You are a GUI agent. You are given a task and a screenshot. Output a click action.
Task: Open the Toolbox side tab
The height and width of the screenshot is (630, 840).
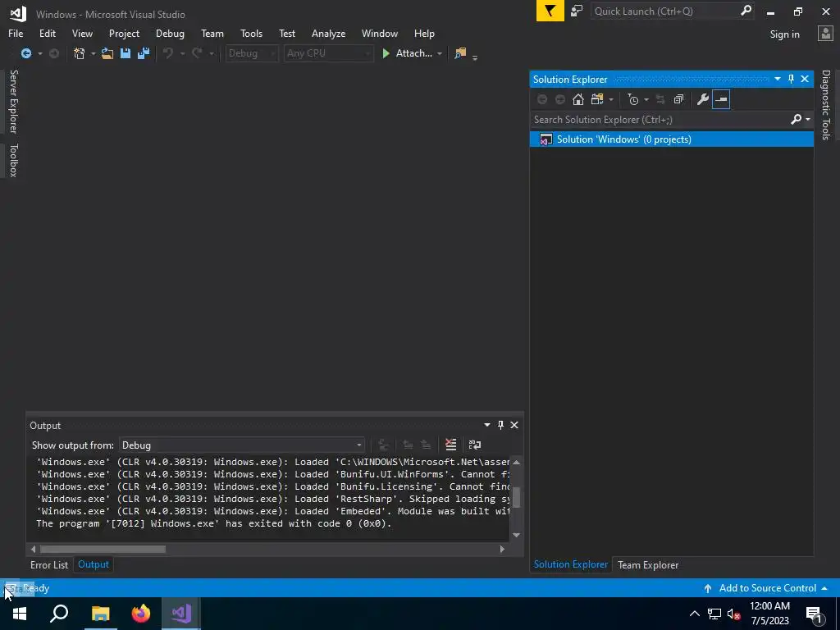13,160
